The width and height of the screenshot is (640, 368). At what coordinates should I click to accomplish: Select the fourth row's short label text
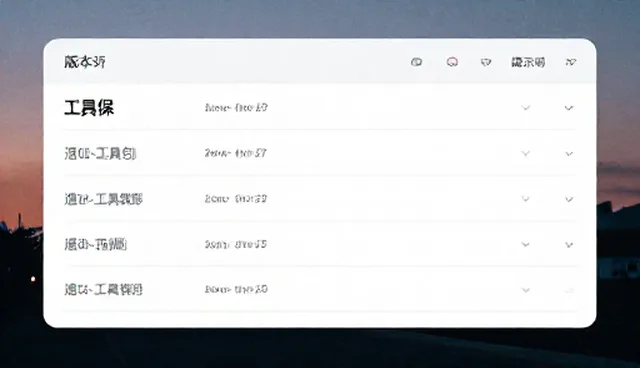click(96, 244)
